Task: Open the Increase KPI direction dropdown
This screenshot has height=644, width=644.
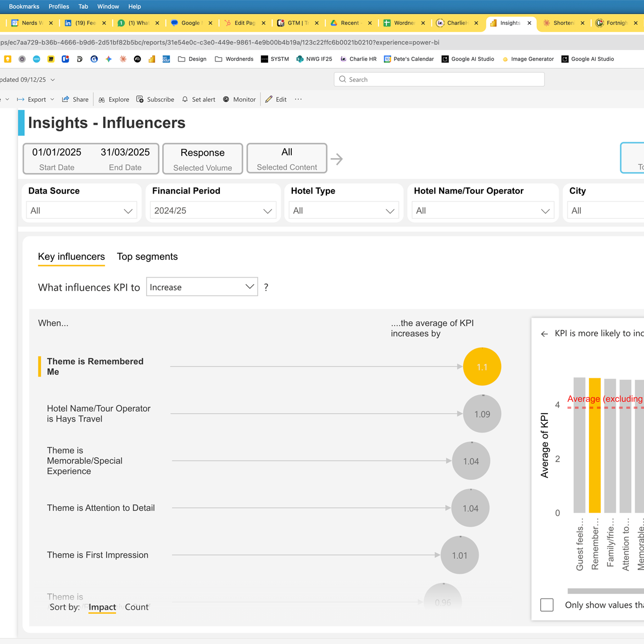Action: pyautogui.click(x=202, y=287)
